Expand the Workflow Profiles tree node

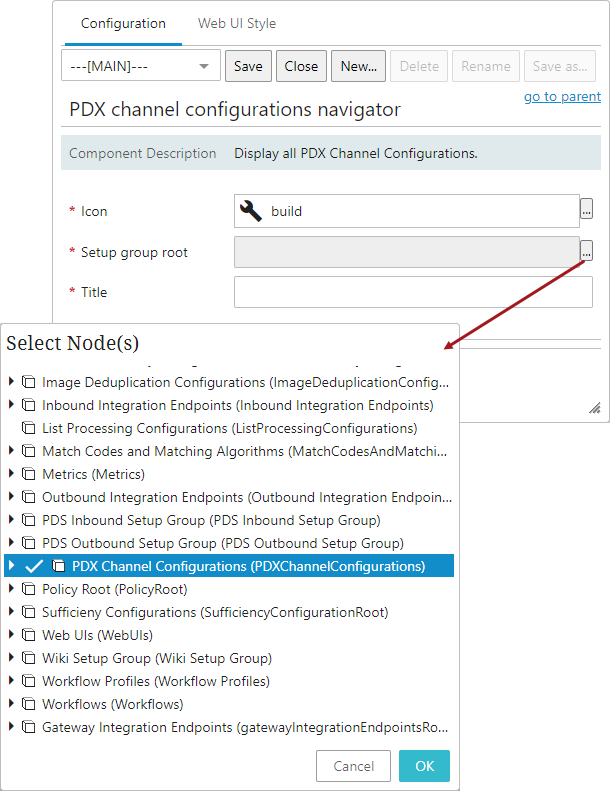pos(11,681)
